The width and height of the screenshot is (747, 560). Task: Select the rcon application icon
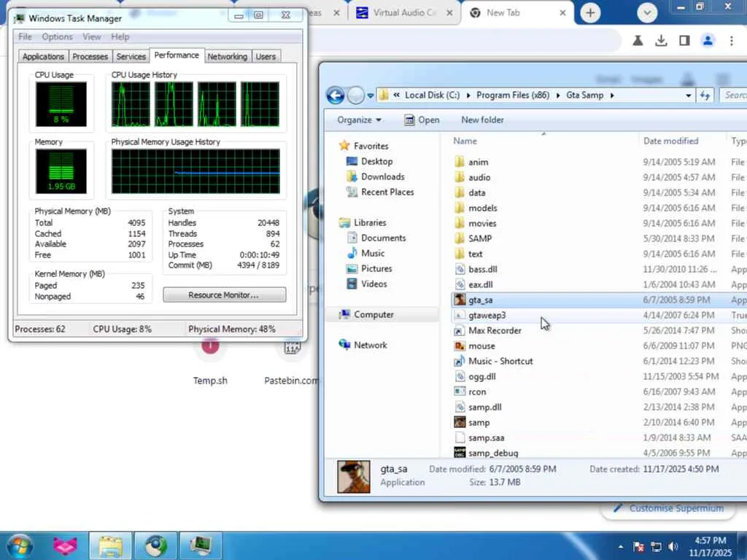coord(460,392)
